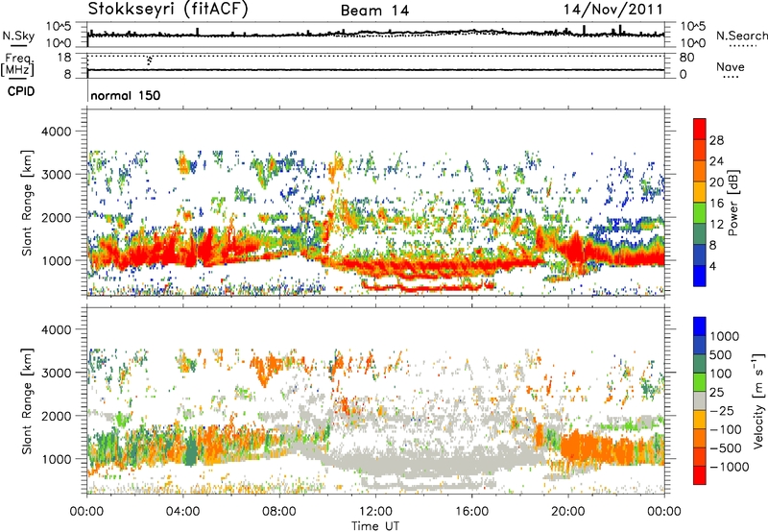768x532 pixels.
Task: Click the Velocity colorbar value '-25'
Action: click(x=722, y=411)
